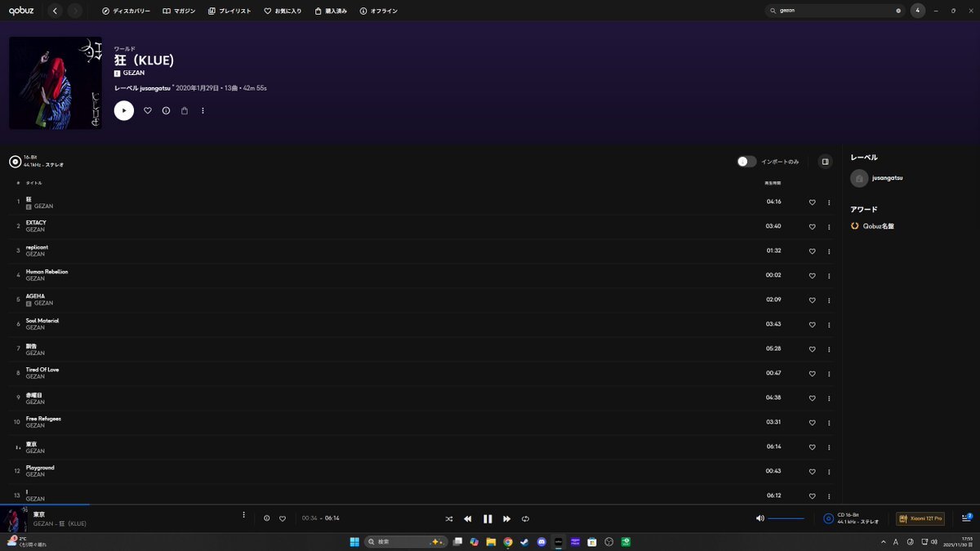This screenshot has width=980, height=551.
Task: Open the Xiaomi 12T Pro output selector
Action: point(920,518)
